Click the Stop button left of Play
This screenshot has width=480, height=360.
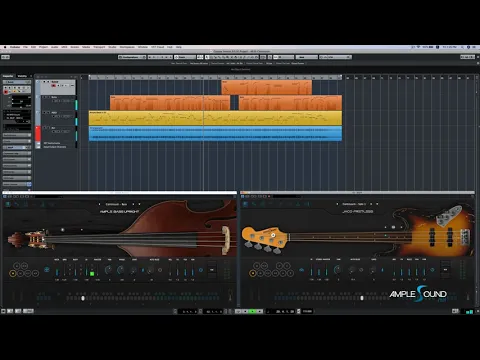point(246,311)
